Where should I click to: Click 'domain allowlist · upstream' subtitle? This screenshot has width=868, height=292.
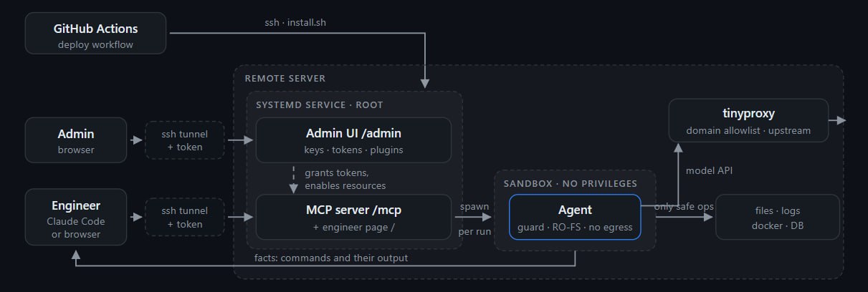748,130
